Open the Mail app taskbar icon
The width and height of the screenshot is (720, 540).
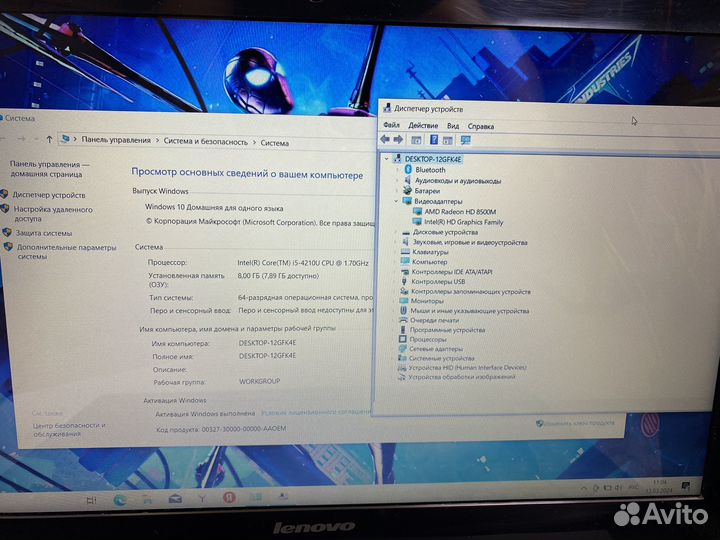pyautogui.click(x=175, y=499)
